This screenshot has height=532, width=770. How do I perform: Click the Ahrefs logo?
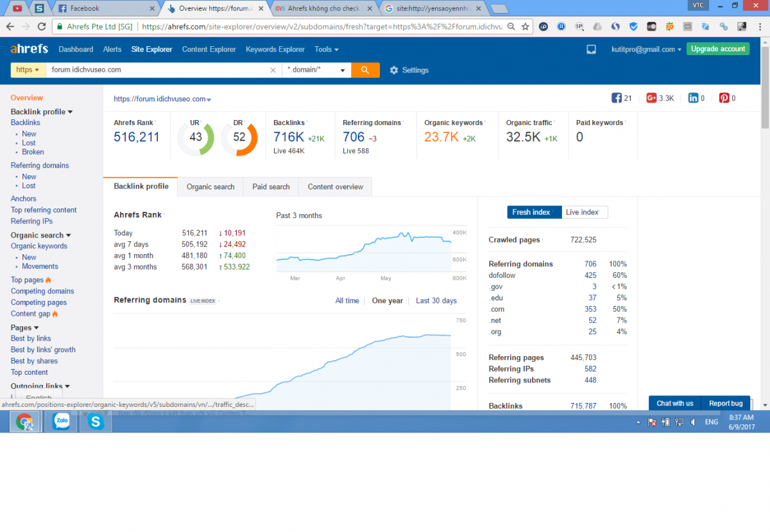point(29,49)
